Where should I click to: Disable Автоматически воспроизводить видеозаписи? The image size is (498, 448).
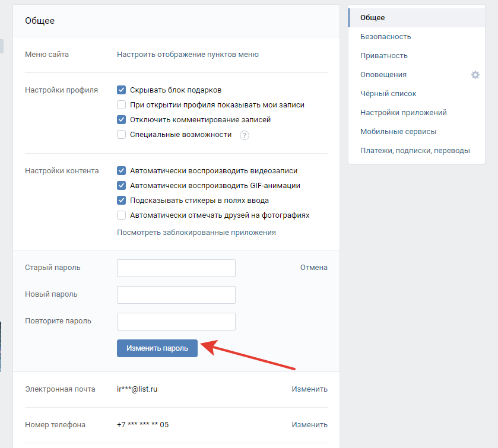(121, 170)
